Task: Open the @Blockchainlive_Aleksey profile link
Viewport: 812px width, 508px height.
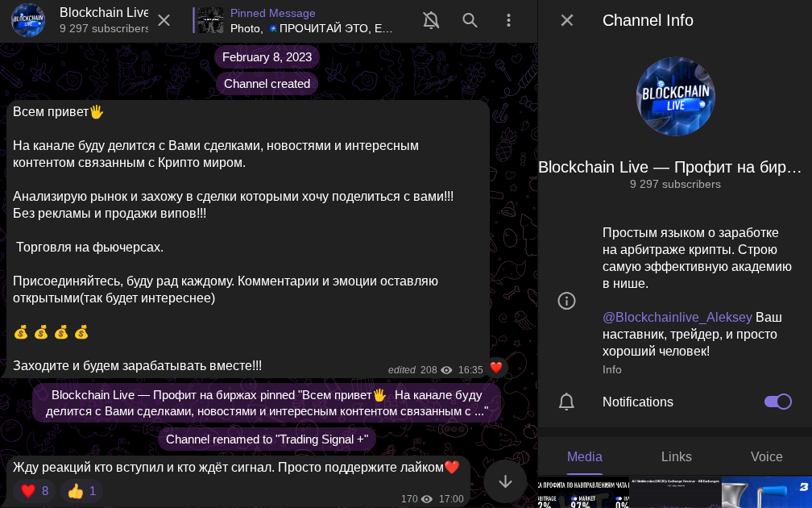Action: [x=677, y=317]
